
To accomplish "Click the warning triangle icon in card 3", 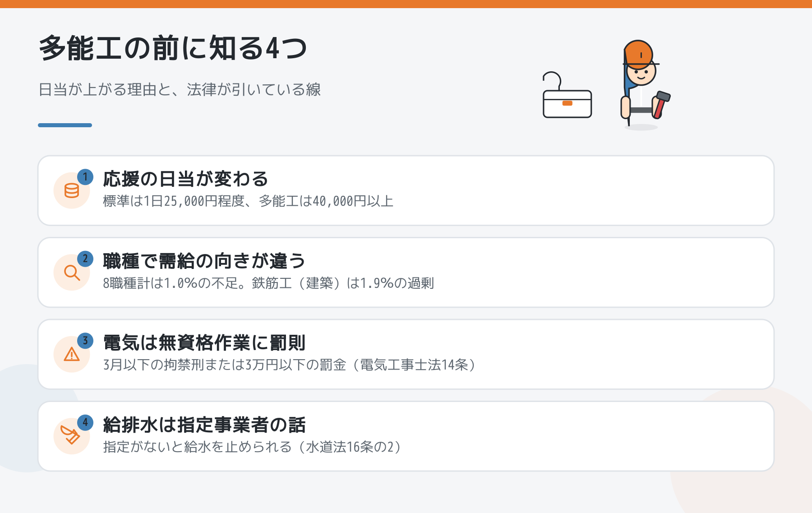I will (72, 354).
